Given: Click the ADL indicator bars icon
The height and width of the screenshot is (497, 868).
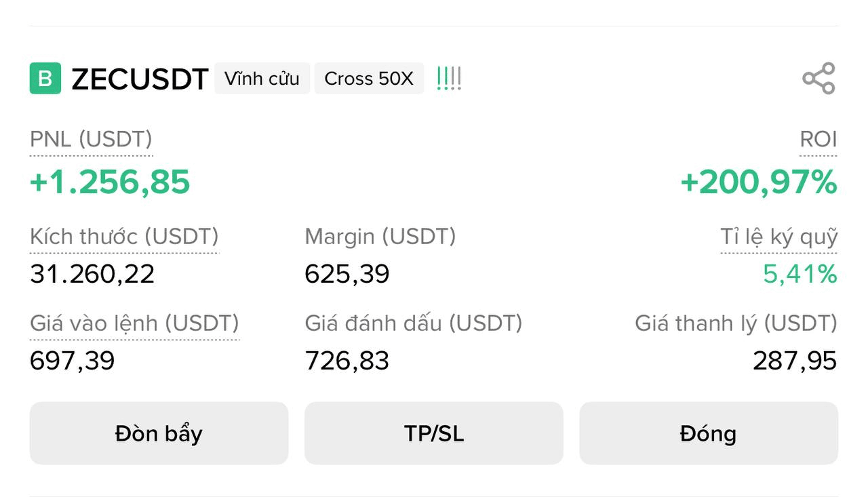Looking at the screenshot, I should (449, 79).
